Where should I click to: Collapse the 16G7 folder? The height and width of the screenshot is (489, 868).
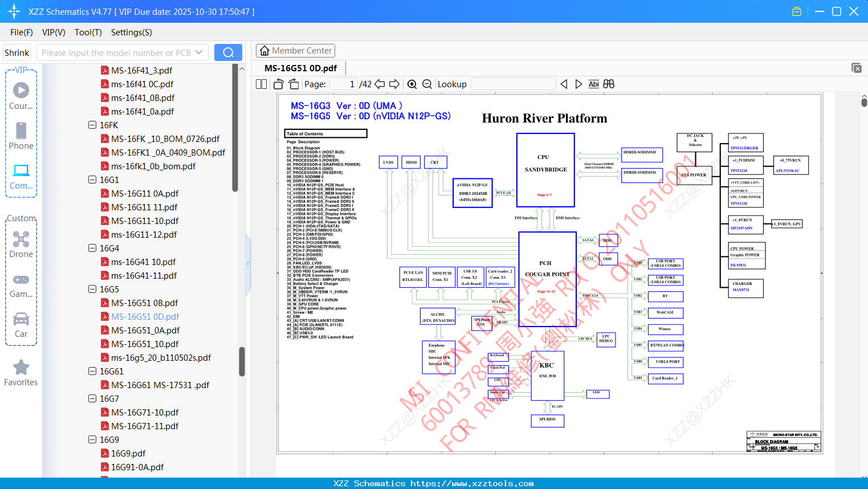click(92, 398)
